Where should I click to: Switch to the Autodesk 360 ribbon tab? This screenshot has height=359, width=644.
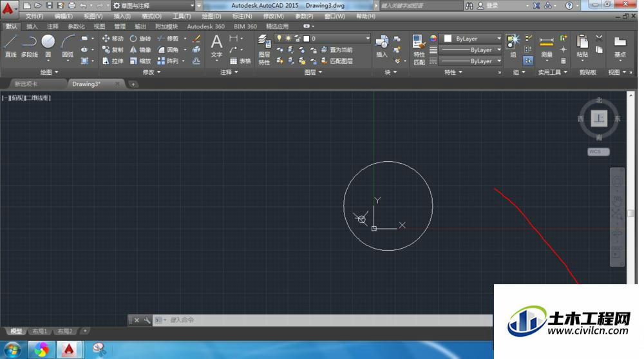tap(206, 26)
